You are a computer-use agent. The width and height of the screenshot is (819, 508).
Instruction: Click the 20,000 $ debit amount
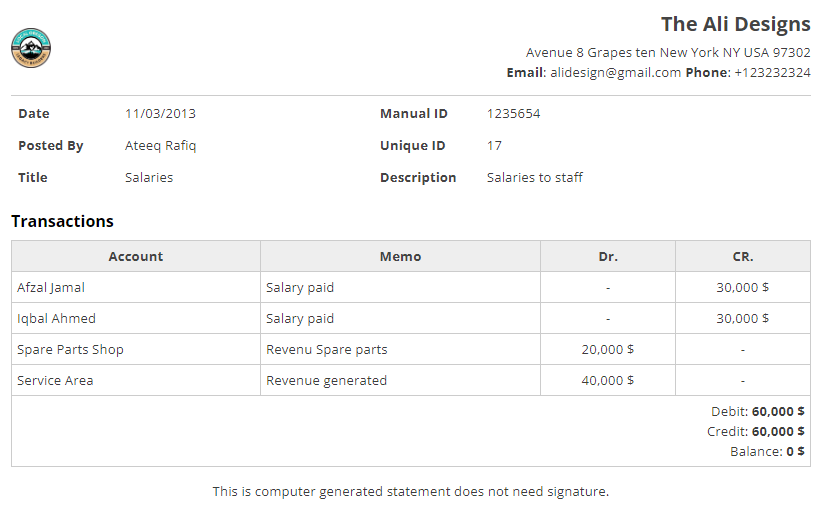coord(608,349)
